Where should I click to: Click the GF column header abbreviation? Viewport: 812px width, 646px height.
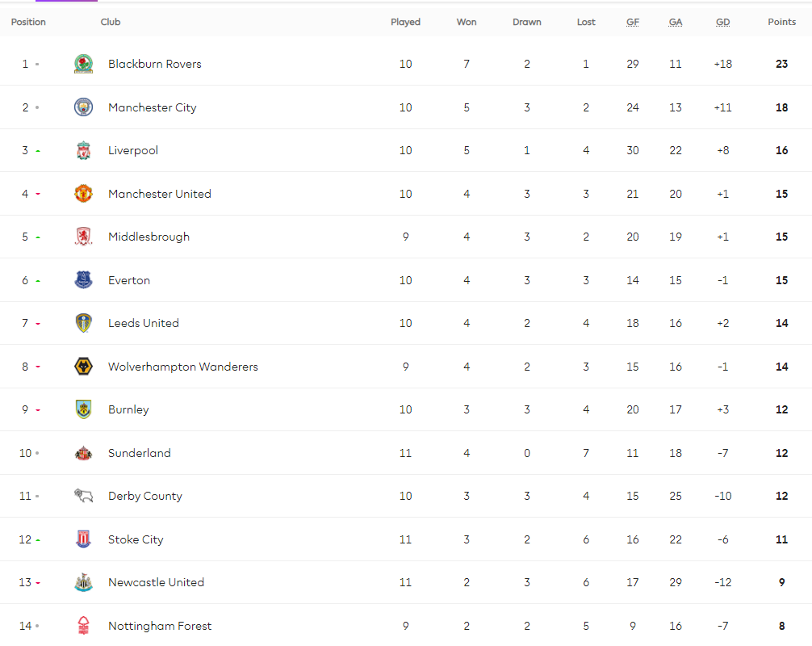[x=633, y=22]
